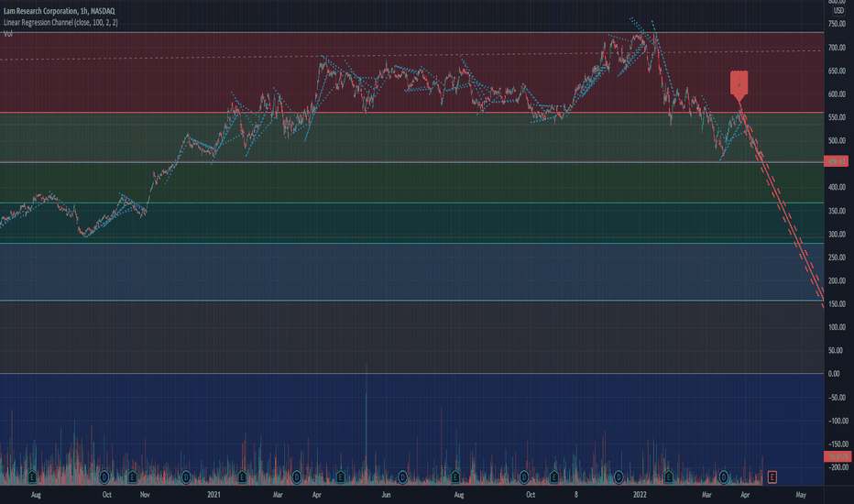Select the Linear Regression Channel indicator legend

(60, 22)
